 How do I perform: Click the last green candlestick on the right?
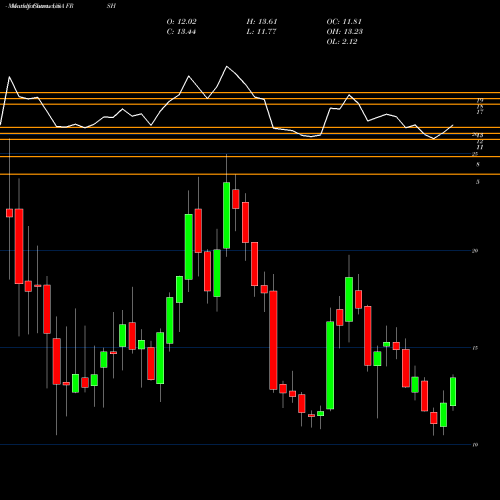453,392
